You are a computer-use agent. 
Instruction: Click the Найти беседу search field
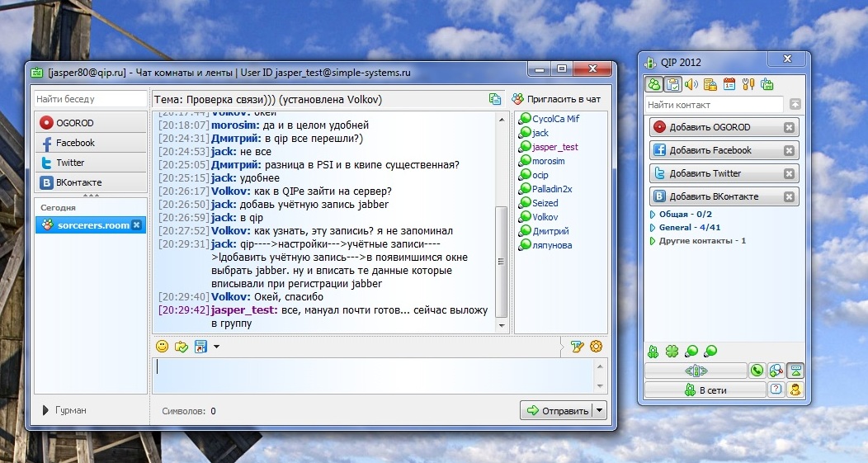(x=91, y=99)
